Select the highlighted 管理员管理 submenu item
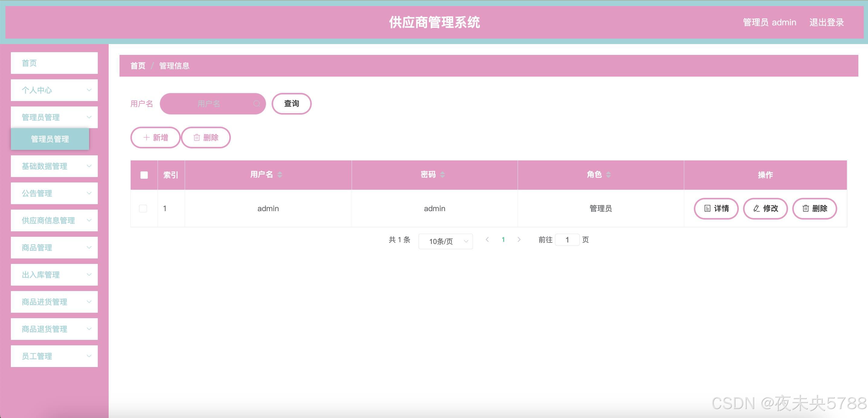The height and width of the screenshot is (418, 868). pyautogui.click(x=50, y=139)
